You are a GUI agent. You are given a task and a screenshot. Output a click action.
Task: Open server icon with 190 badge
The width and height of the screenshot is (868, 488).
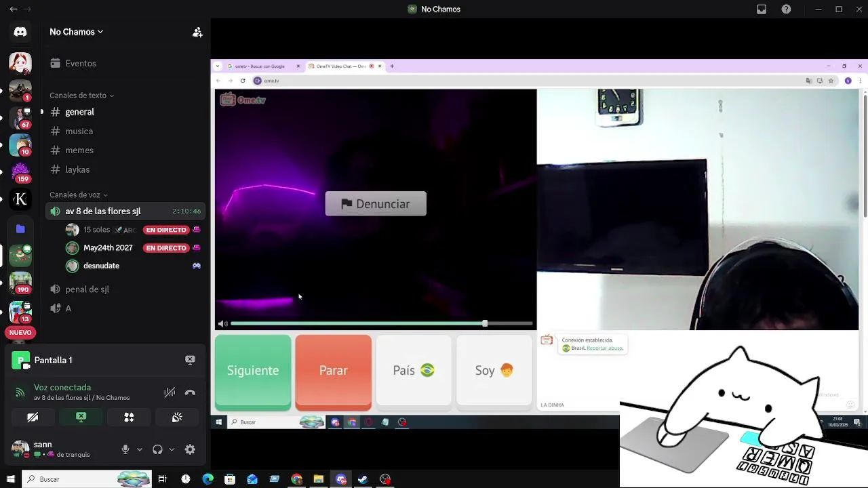tap(20, 282)
